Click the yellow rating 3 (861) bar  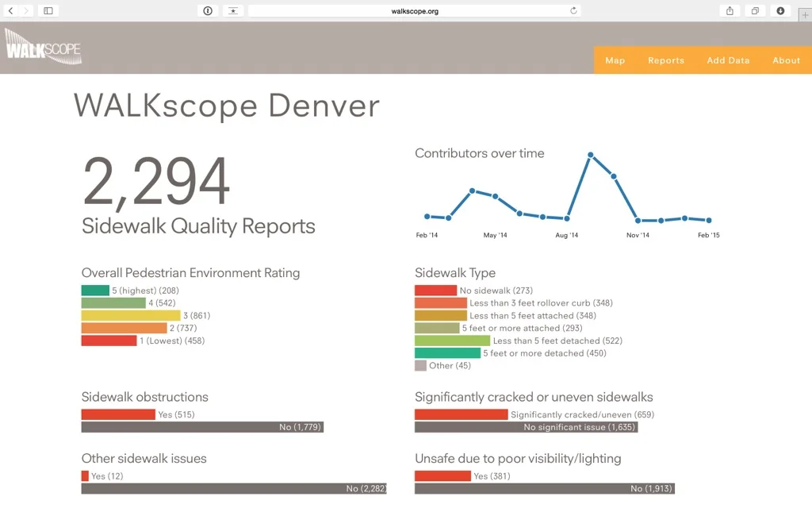[x=131, y=315]
